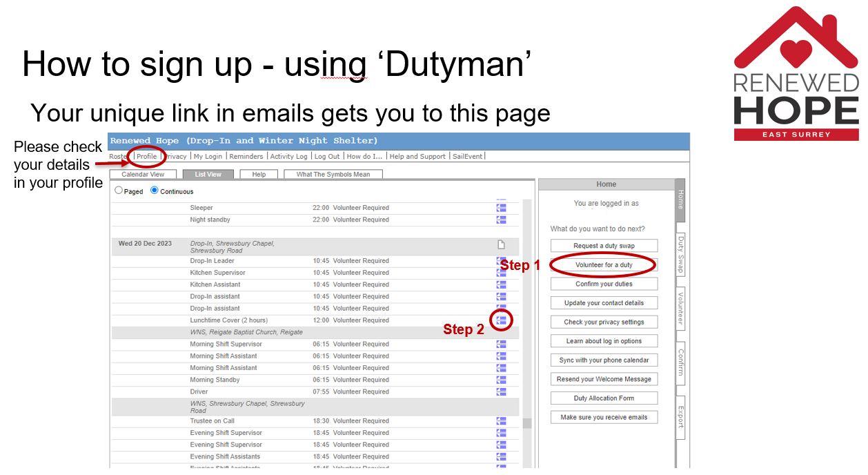Select the Paged radio button
868x475 pixels.
pos(119,191)
